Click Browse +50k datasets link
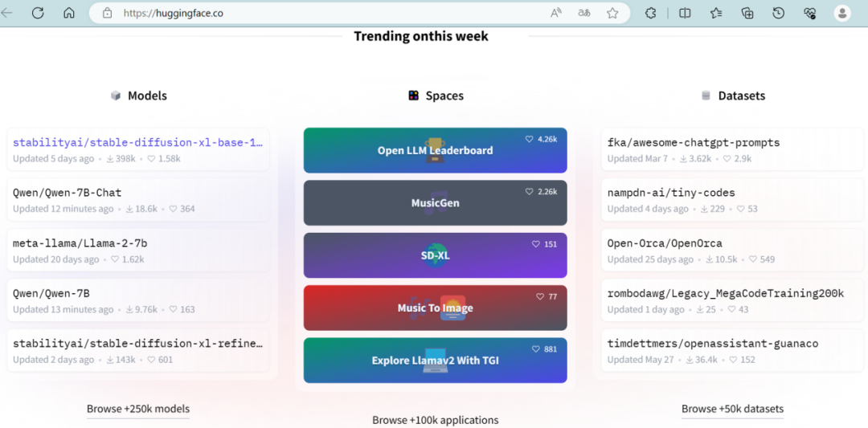This screenshot has width=868, height=428. coord(732,410)
